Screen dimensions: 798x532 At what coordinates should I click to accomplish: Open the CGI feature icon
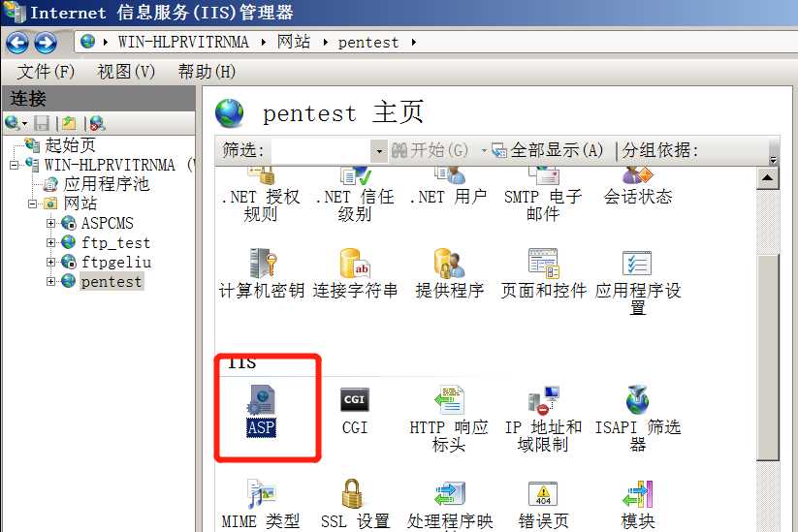[x=355, y=411]
